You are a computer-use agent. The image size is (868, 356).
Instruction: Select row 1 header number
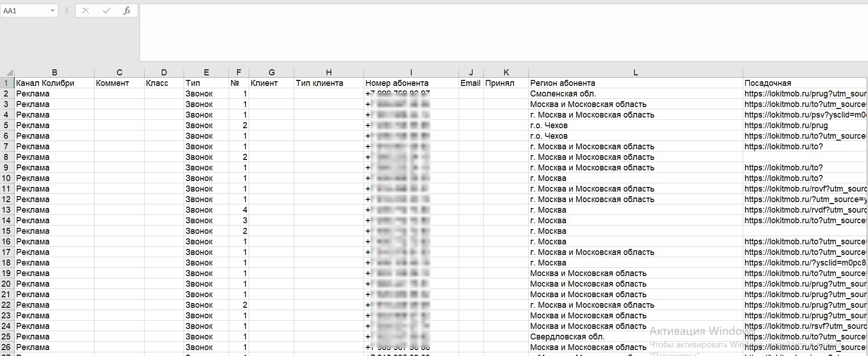[7, 83]
